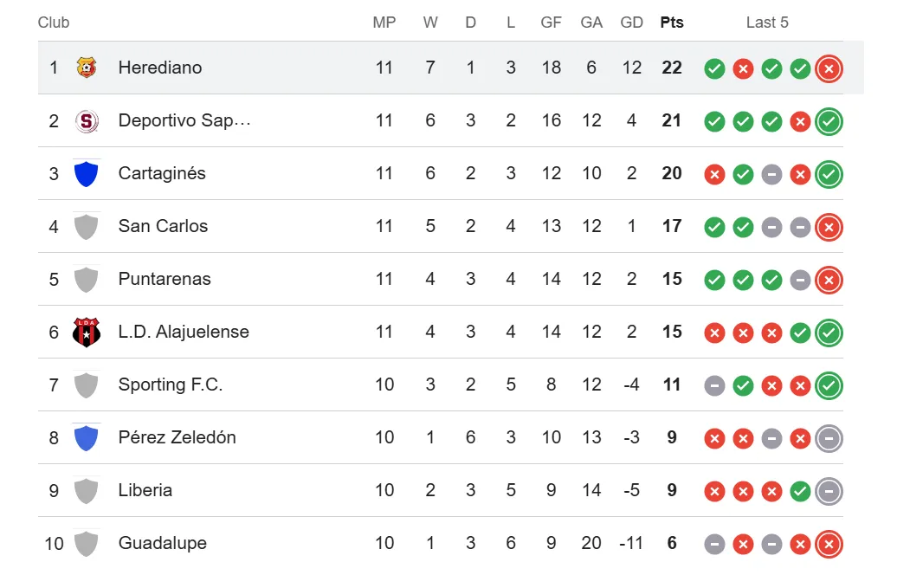The image size is (897, 588).
Task: Click Sporting F.C.'s most recent win icon
Action: (829, 385)
